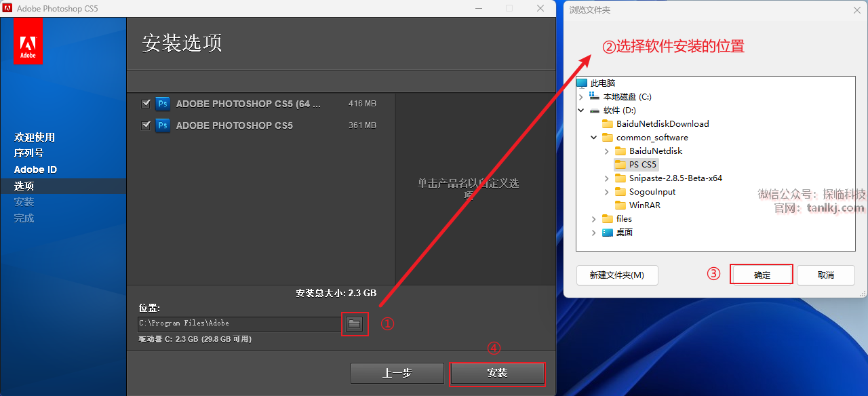The image size is (868, 396).
Task: Select 桌面 in the folder tree
Action: pos(624,232)
